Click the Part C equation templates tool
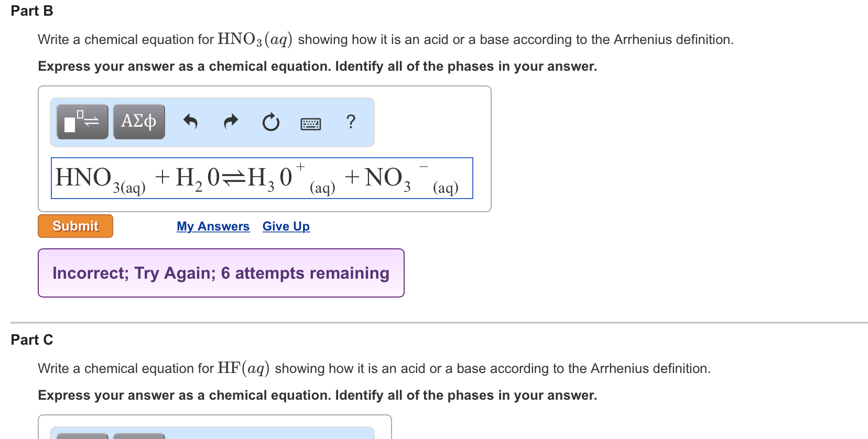The image size is (868, 439). click(82, 436)
